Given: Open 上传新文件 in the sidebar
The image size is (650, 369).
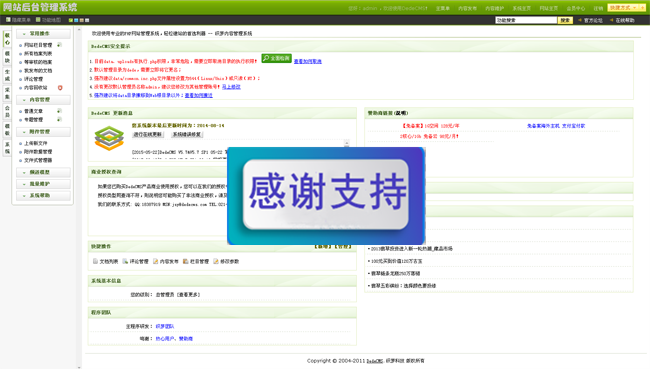Looking at the screenshot, I should (36, 143).
